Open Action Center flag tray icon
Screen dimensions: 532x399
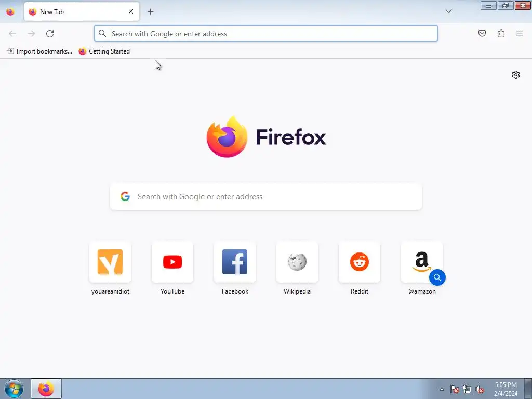click(455, 389)
